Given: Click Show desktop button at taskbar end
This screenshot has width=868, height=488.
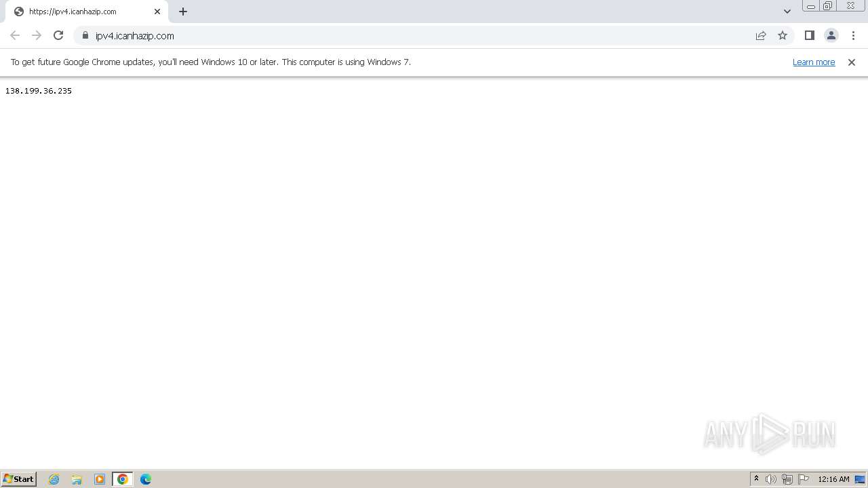Looking at the screenshot, I should tap(860, 479).
